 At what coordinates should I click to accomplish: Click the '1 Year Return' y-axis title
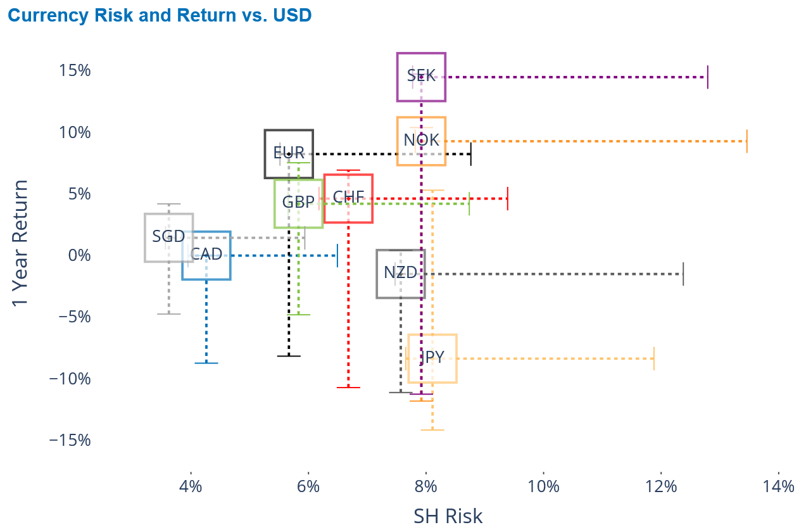tap(22, 243)
